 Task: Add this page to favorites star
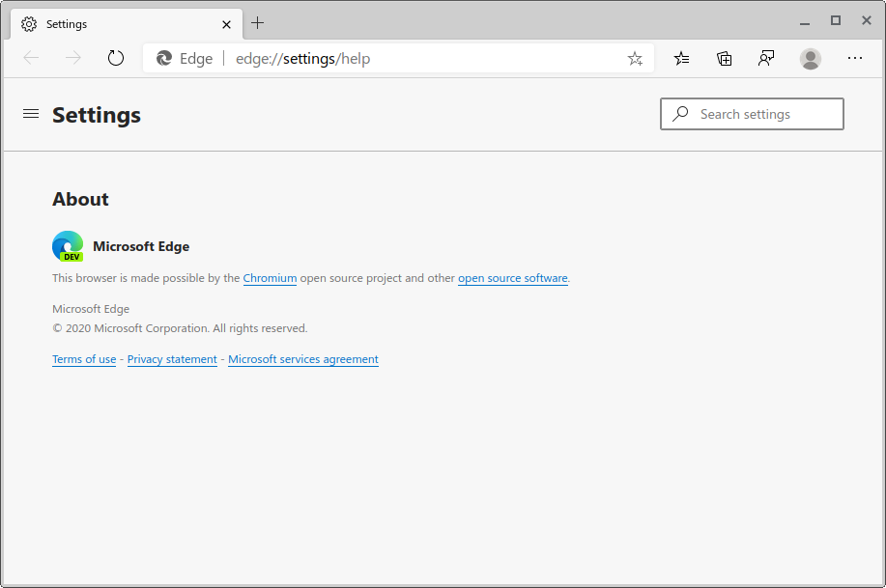pyautogui.click(x=635, y=58)
